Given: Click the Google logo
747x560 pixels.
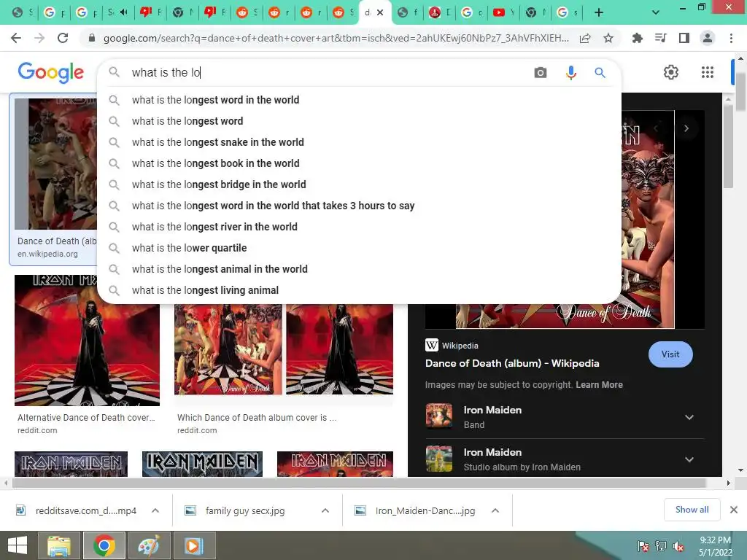Looking at the screenshot, I should [51, 72].
